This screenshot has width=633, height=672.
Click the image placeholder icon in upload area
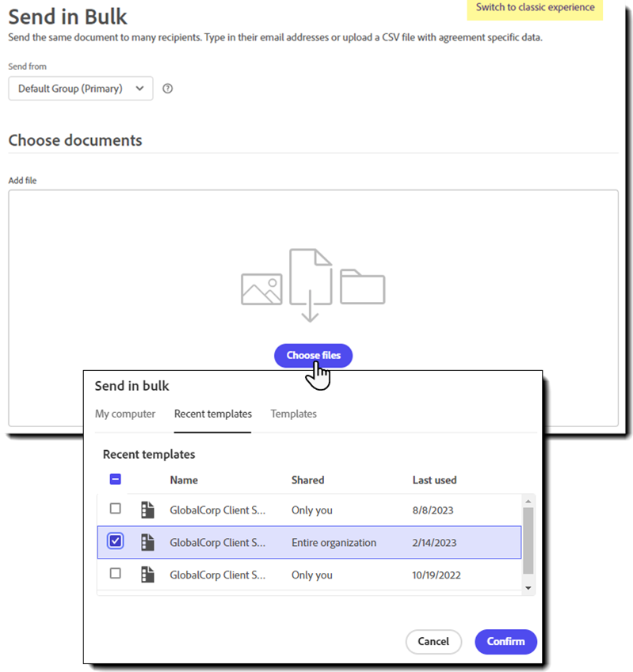click(x=261, y=289)
